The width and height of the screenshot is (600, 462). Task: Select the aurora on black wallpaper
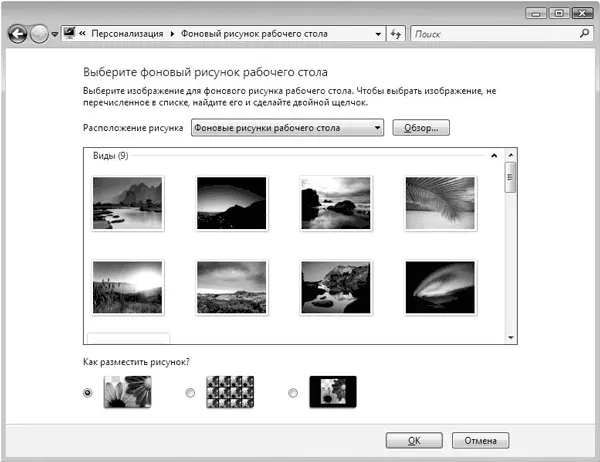click(440, 287)
